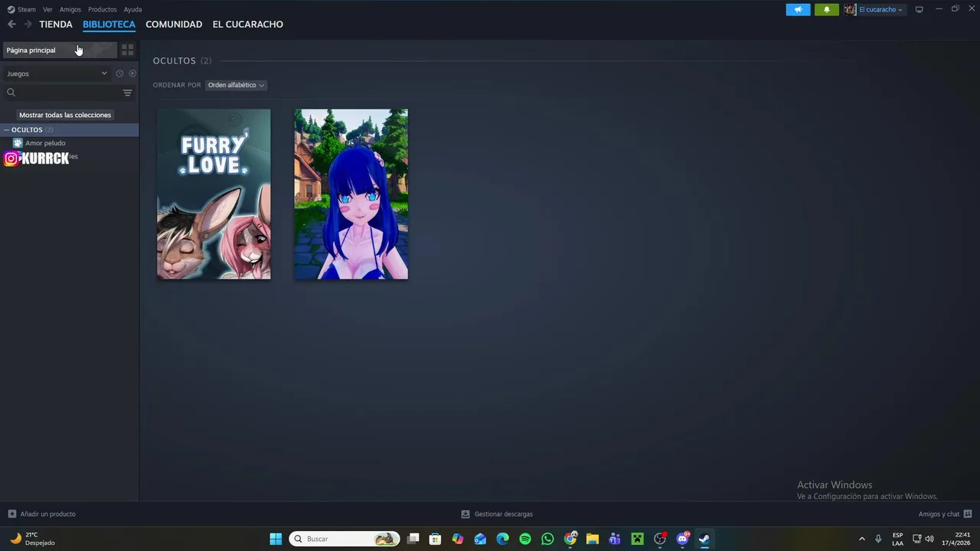Show ready-to-play games only icon
Screen dimensions: 980x551
point(132,73)
